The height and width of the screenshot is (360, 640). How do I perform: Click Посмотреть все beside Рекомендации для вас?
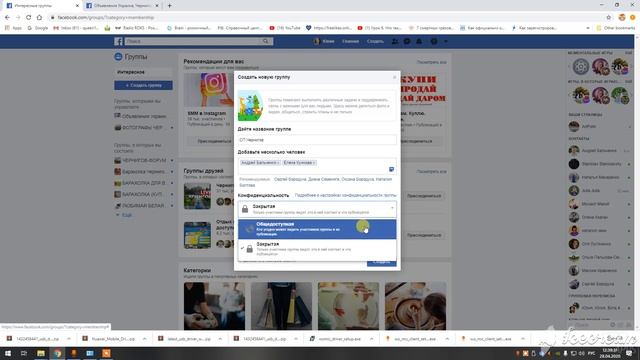click(431, 62)
